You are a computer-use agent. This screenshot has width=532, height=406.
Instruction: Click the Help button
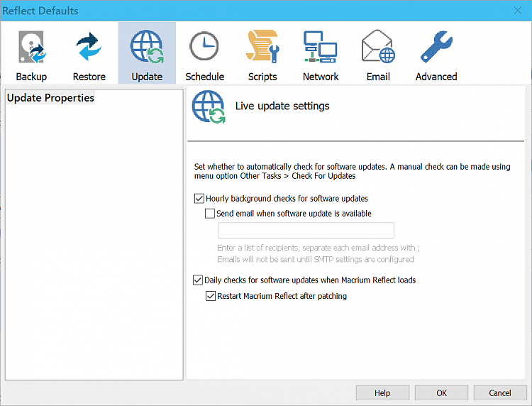(382, 393)
